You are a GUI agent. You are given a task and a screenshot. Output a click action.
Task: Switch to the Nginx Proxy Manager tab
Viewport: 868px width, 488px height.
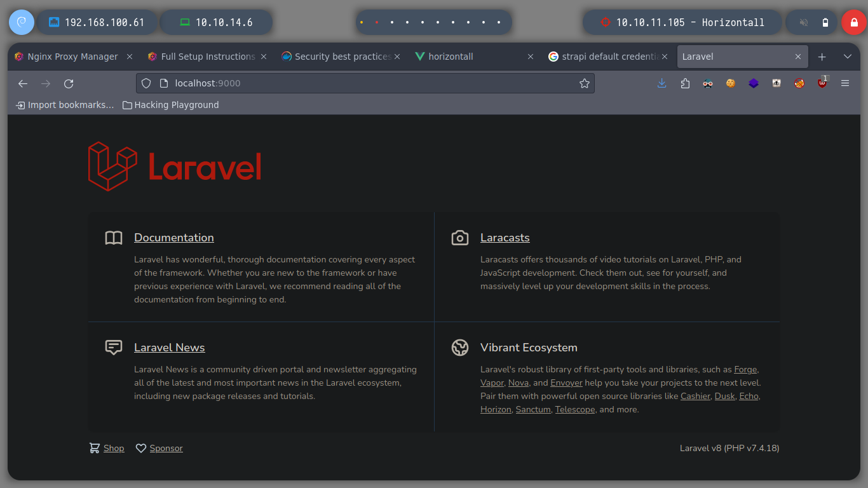pyautogui.click(x=73, y=57)
